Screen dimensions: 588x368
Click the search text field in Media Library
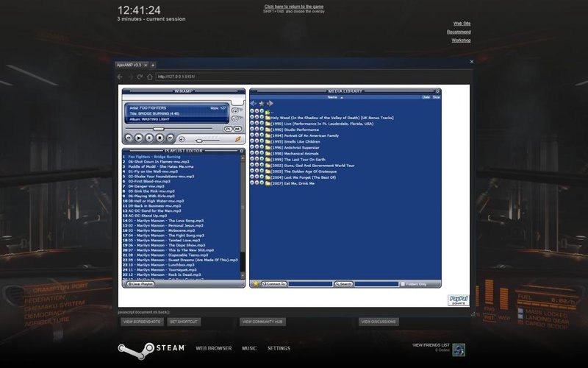(376, 284)
